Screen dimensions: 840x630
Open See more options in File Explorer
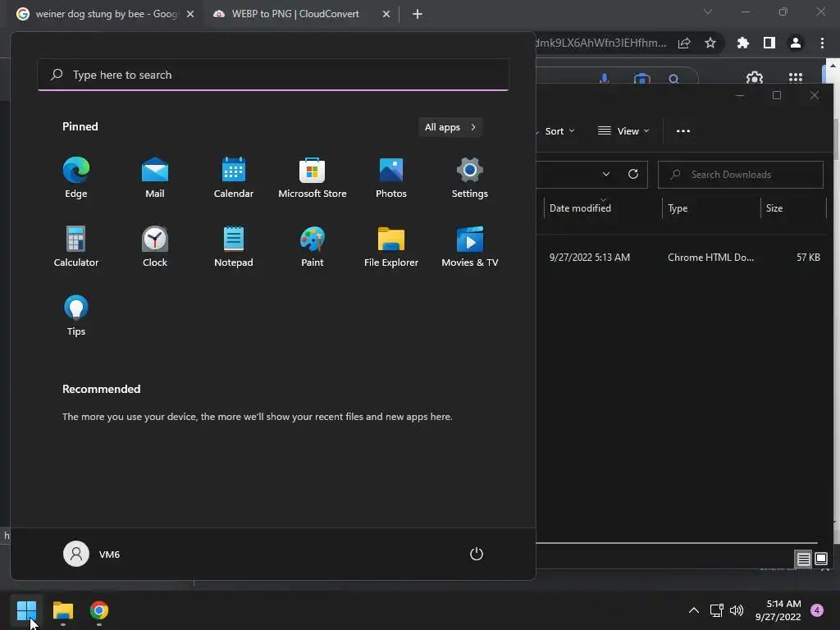(x=683, y=131)
